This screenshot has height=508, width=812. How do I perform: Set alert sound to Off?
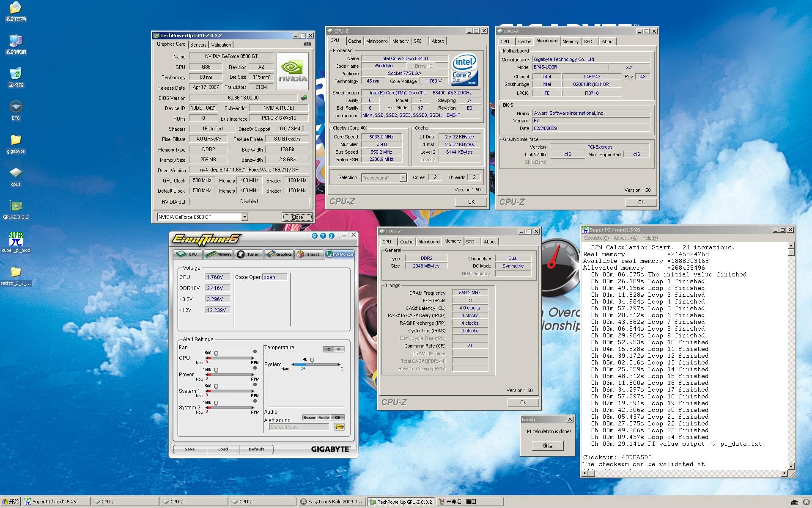pyautogui.click(x=338, y=417)
